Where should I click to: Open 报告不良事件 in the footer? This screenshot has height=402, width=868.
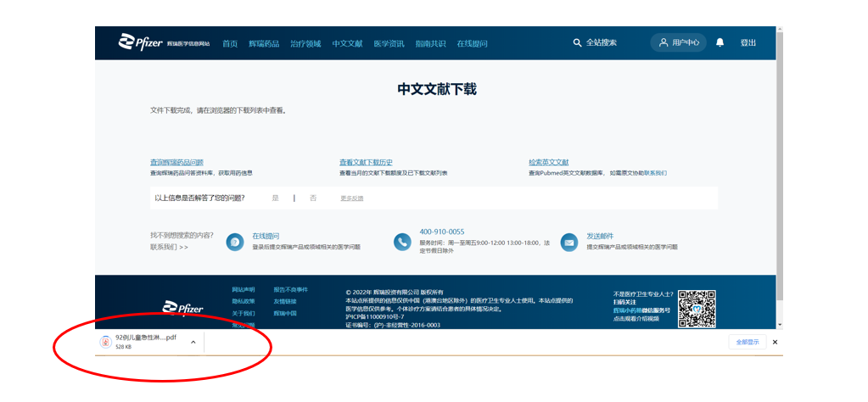point(291,290)
